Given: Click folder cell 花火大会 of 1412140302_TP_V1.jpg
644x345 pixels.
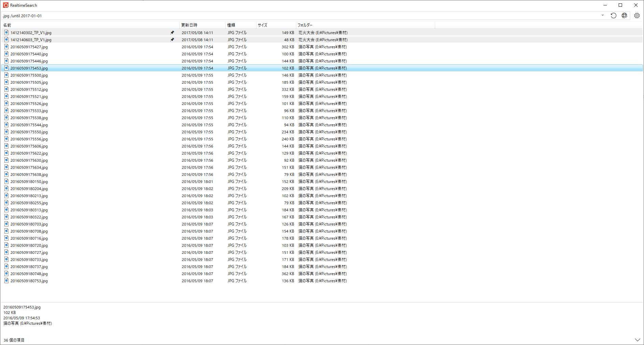Looking at the screenshot, I should click(x=323, y=33).
